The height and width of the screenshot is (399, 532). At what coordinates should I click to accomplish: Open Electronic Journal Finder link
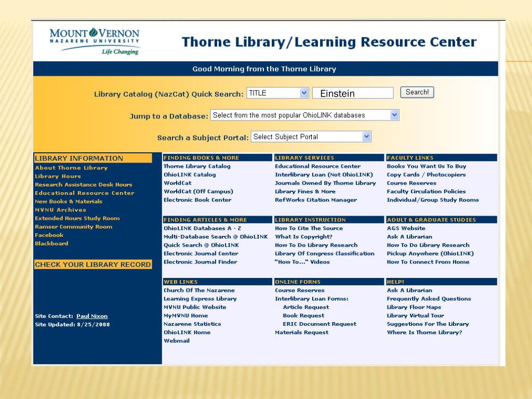[200, 262]
